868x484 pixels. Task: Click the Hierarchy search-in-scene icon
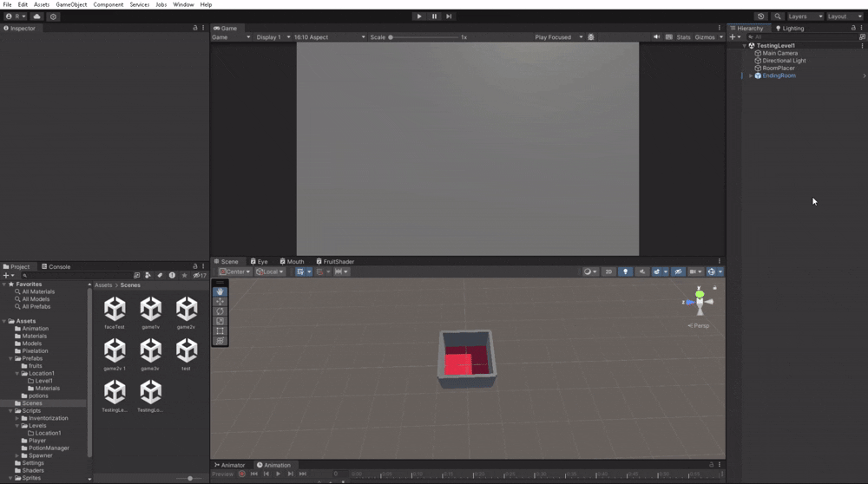pos(862,37)
